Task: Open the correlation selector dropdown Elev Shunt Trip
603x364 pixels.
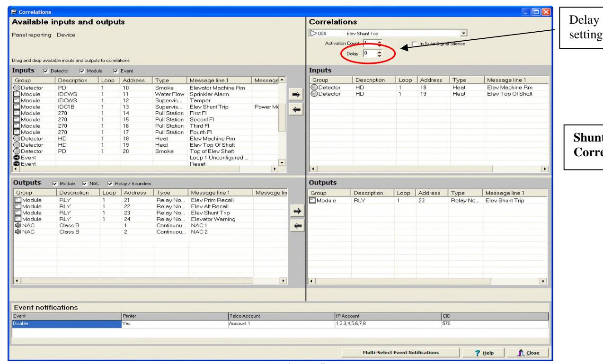Action: 464,34
